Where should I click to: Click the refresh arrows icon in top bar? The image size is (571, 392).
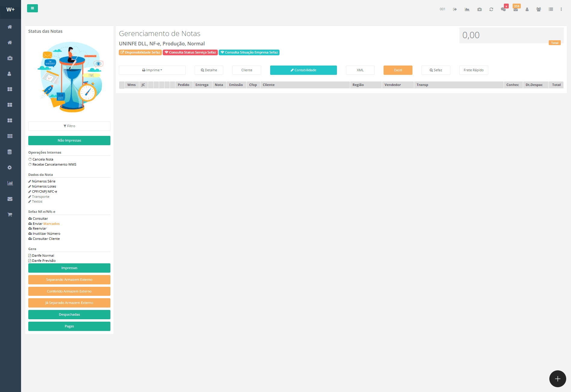(491, 9)
